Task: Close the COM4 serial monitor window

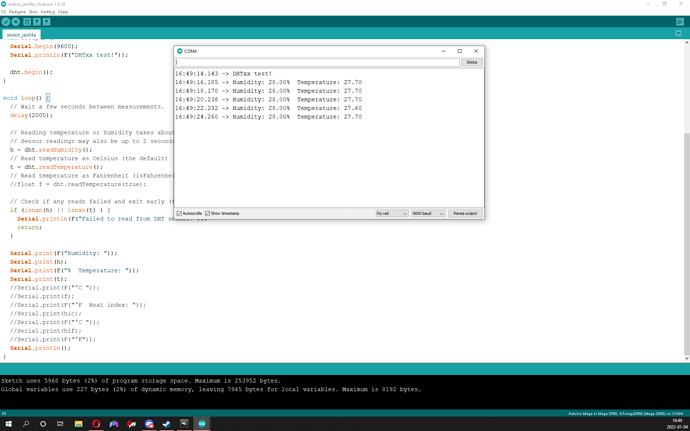Action: coord(476,51)
